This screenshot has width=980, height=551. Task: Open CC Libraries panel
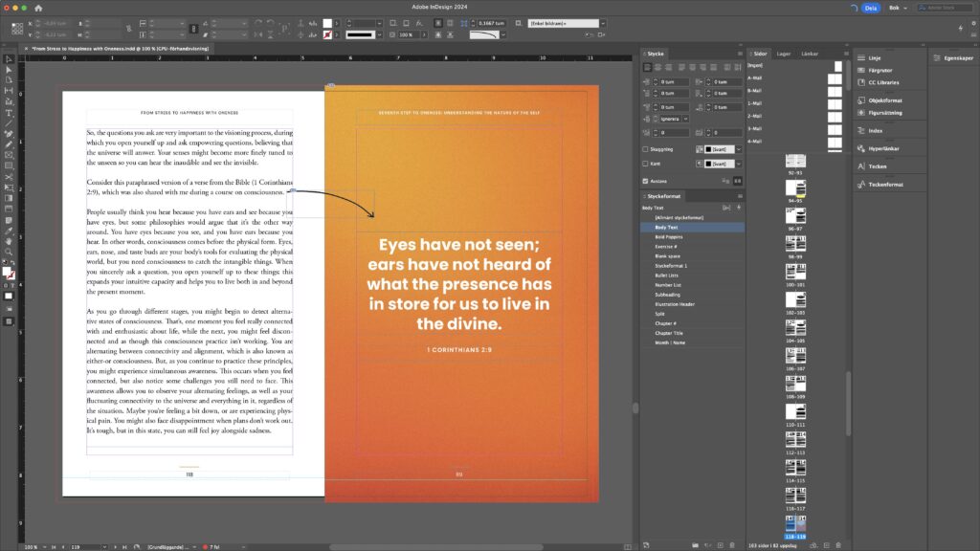coord(882,82)
